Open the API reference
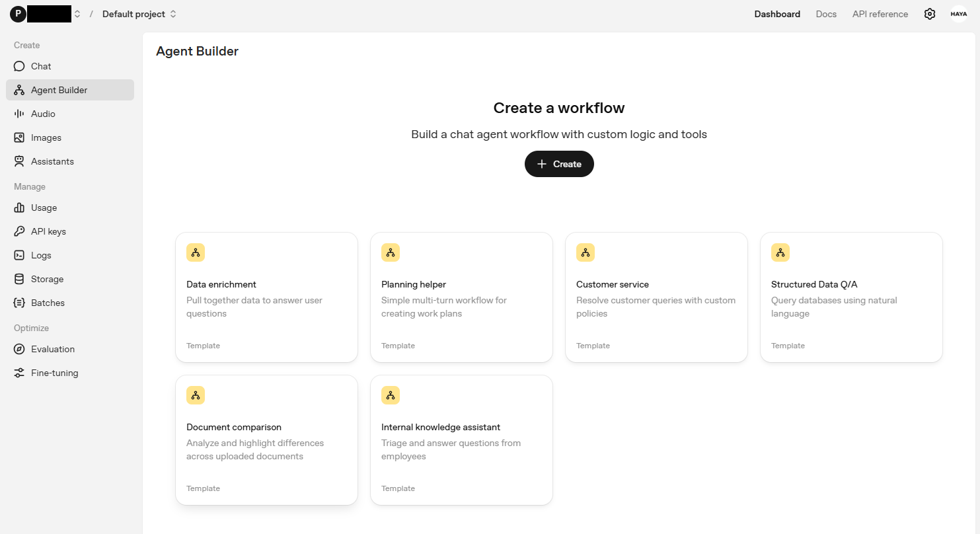980x534 pixels. [x=880, y=13]
